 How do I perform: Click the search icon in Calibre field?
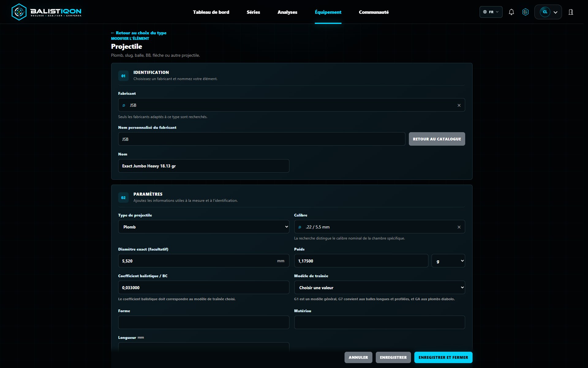(x=300, y=227)
